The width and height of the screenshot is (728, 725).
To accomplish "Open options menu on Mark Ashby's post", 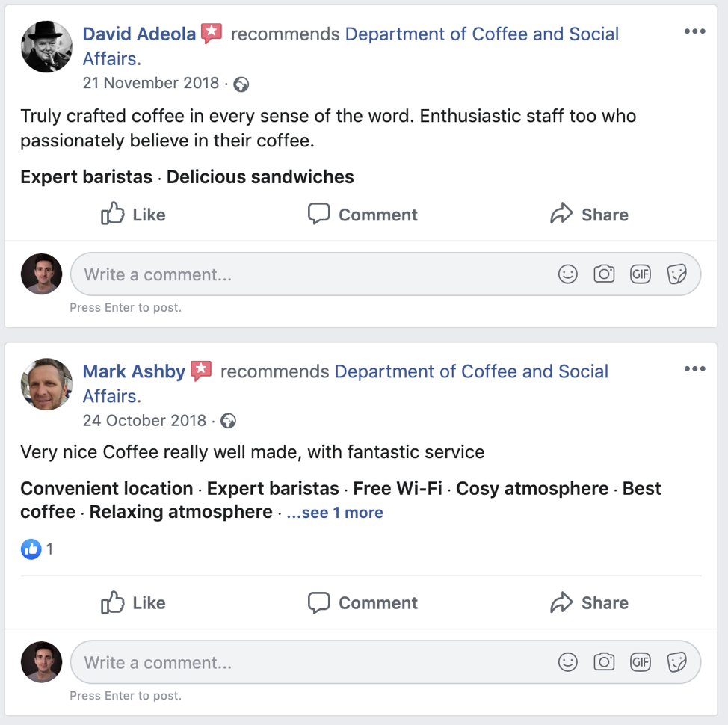I will coord(694,368).
